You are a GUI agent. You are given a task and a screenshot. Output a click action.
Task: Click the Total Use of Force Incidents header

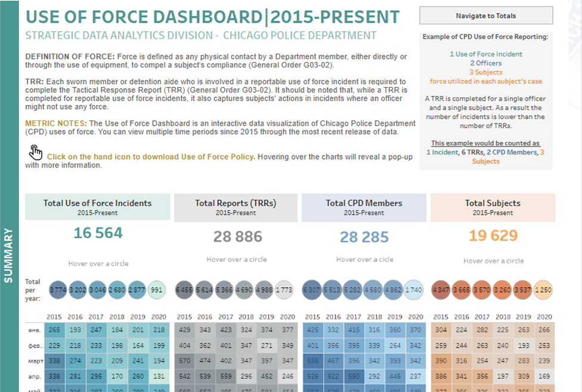click(98, 207)
